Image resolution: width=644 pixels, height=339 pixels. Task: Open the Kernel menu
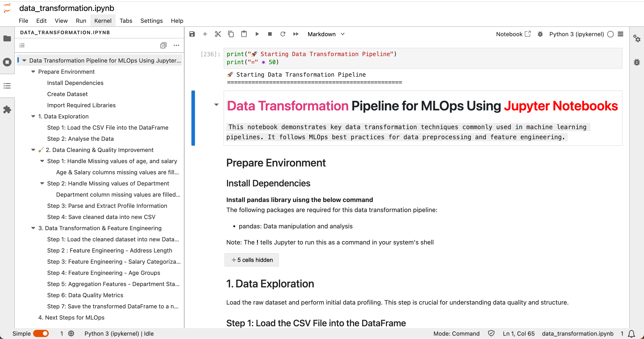[x=103, y=21]
